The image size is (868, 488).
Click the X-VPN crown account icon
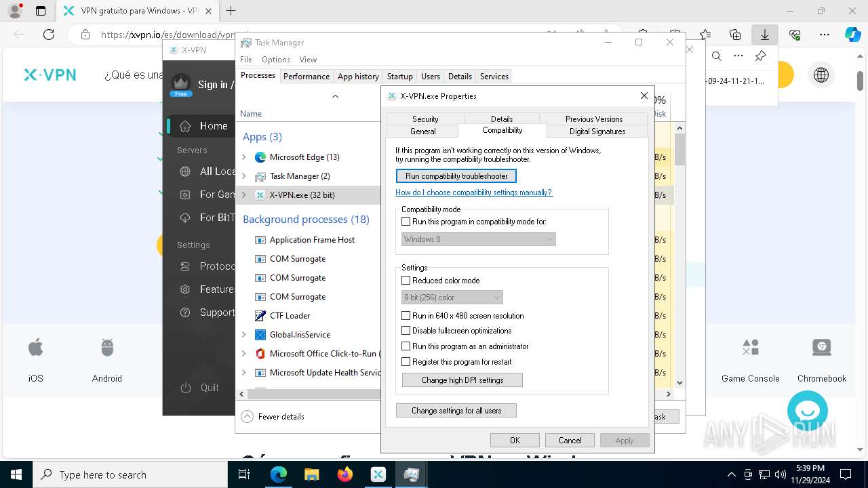click(180, 85)
